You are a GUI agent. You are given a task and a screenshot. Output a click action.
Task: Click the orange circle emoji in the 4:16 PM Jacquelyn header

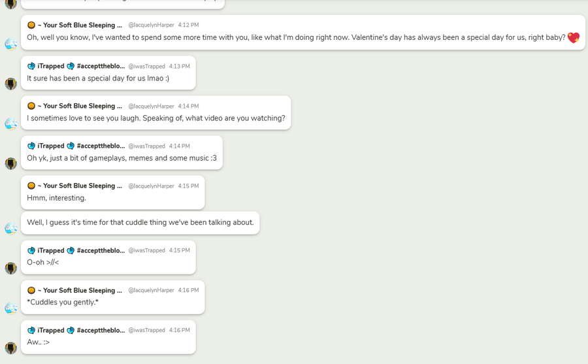click(31, 291)
